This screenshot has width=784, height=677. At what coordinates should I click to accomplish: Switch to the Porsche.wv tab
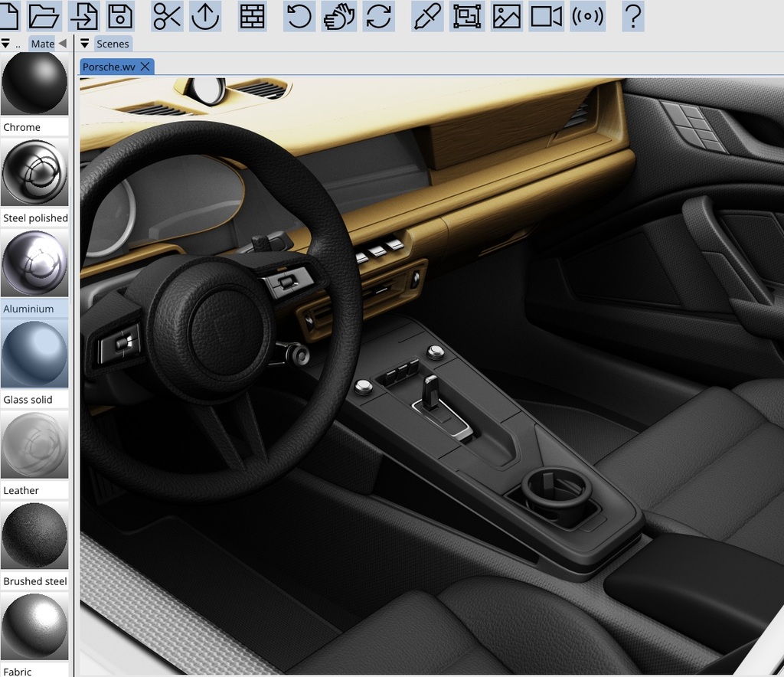click(109, 67)
